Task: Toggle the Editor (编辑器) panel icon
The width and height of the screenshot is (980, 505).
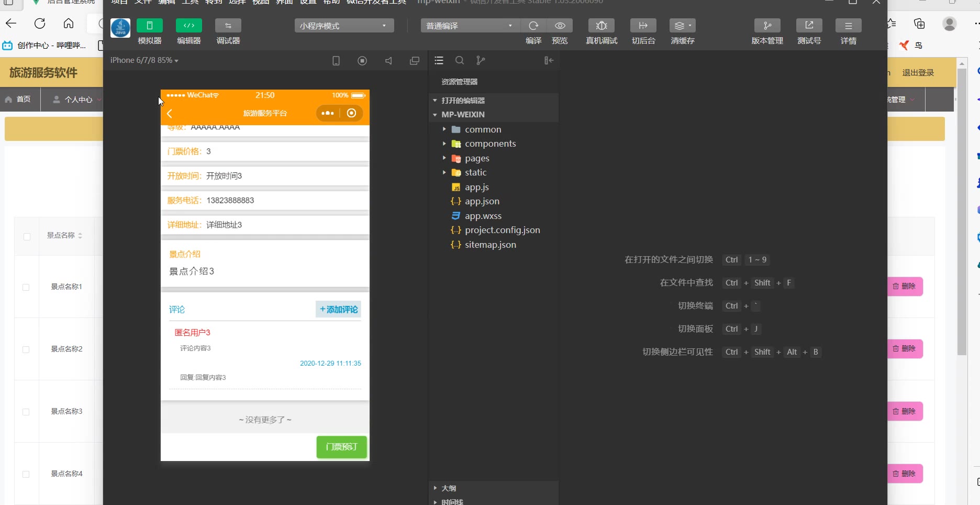Action: point(188,26)
